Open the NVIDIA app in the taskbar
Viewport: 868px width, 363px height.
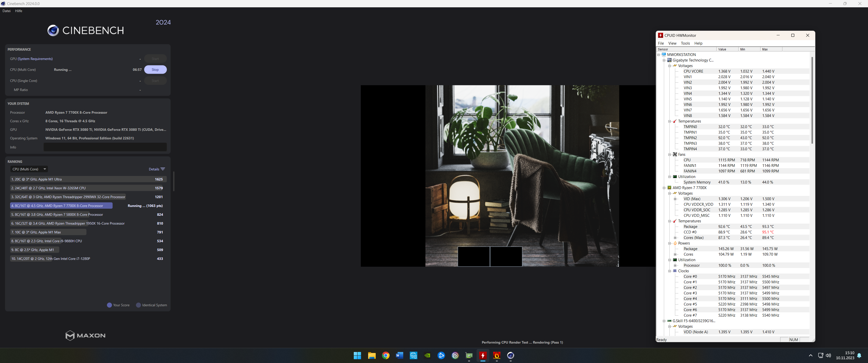click(427, 355)
